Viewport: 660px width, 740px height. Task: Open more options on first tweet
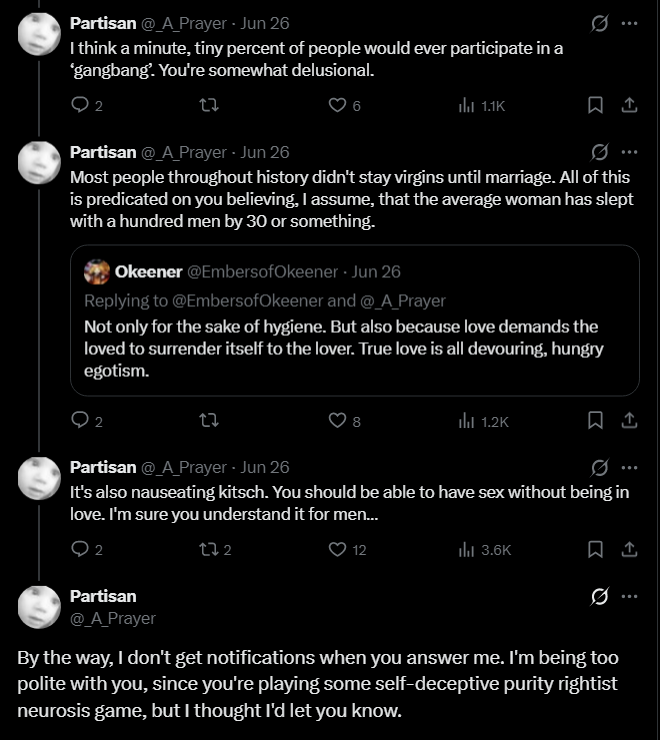tap(629, 23)
